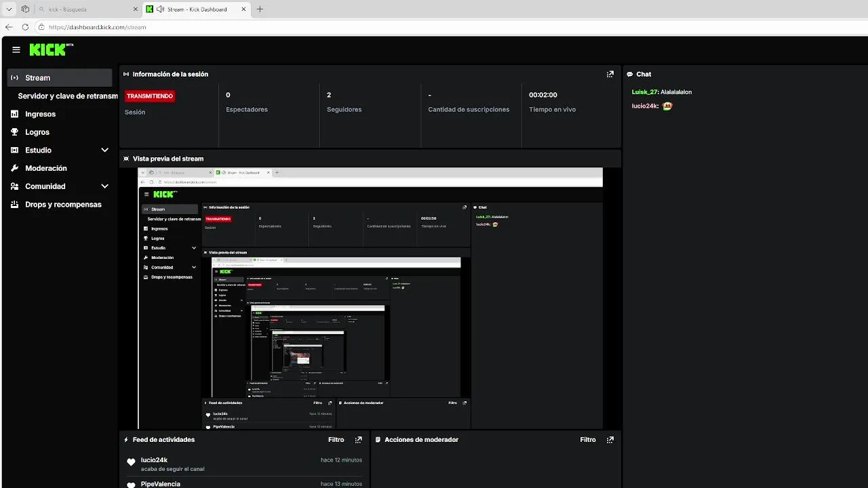This screenshot has width=868, height=488.
Task: Click username lucio24k in chat
Action: (644, 106)
